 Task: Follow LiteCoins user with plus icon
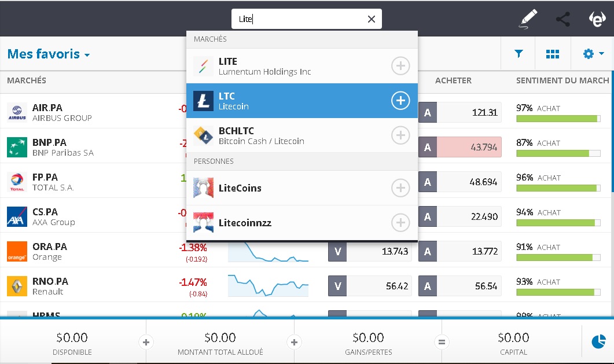click(x=400, y=188)
